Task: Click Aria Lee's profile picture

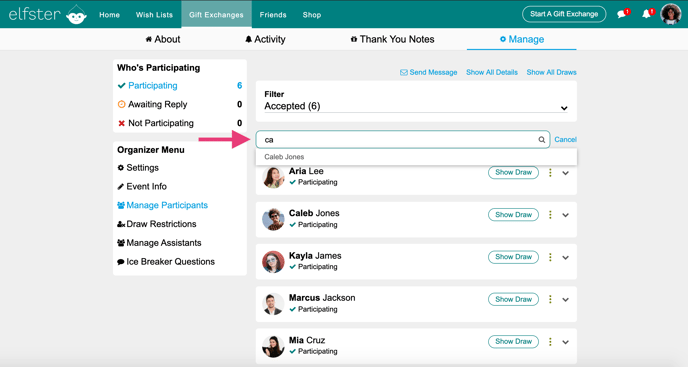Action: tap(273, 177)
